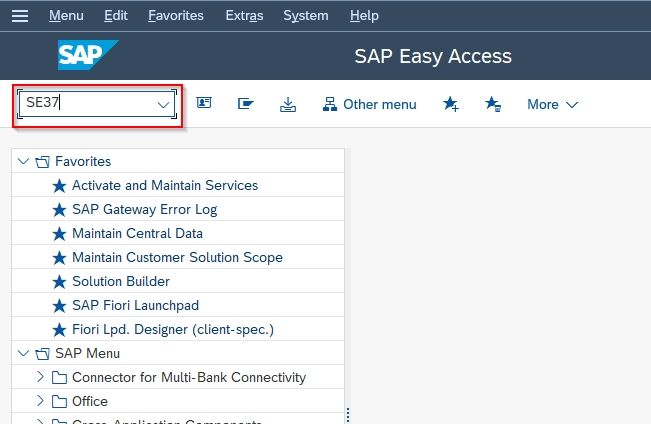651x424 pixels.
Task: Click the Office folder icon
Action: (x=59, y=402)
